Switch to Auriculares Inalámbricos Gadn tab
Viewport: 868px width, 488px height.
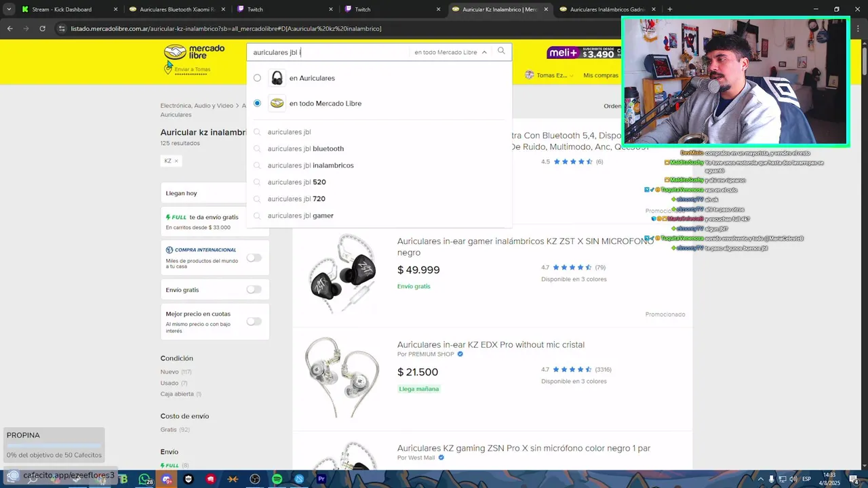coord(606,9)
